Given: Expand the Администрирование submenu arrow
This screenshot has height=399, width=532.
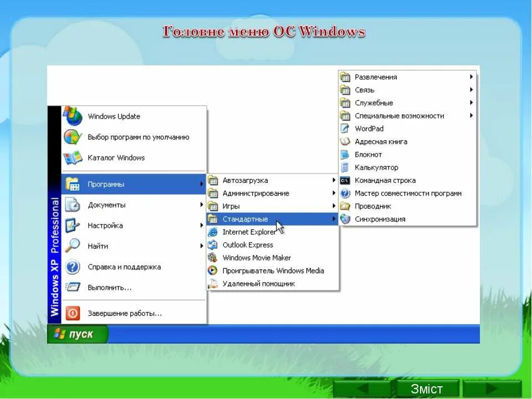Looking at the screenshot, I should 334,193.
